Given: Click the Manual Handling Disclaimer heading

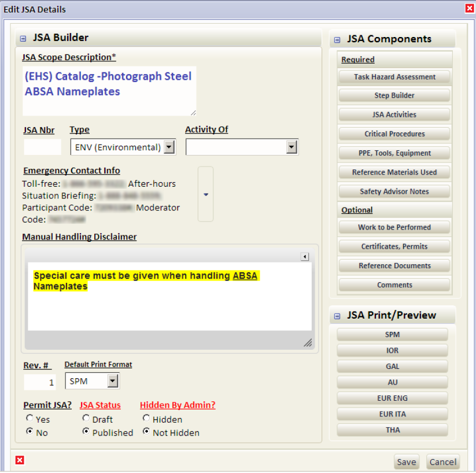Looking at the screenshot, I should [80, 237].
